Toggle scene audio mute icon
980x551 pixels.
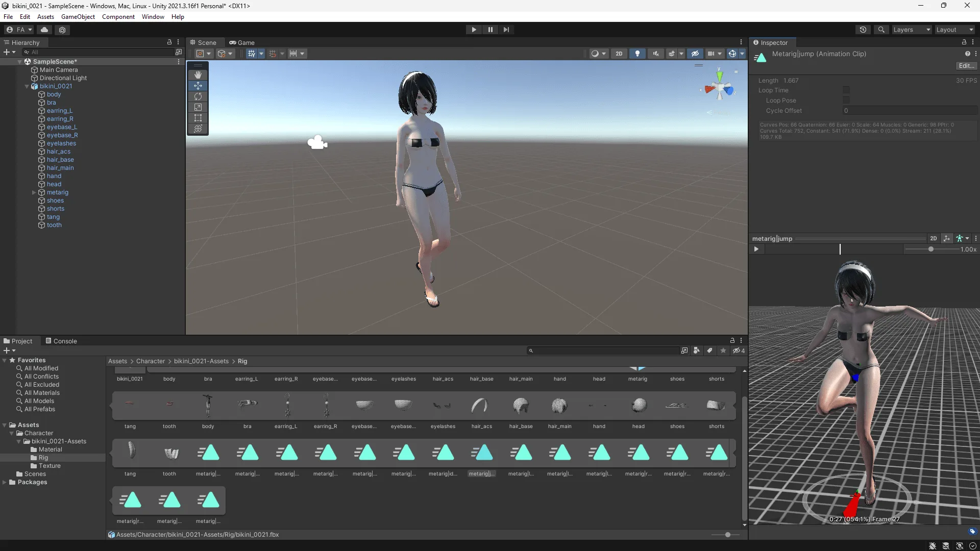655,53
